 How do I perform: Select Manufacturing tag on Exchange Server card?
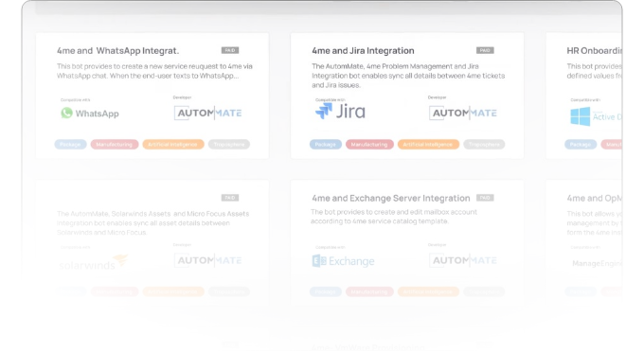point(369,292)
